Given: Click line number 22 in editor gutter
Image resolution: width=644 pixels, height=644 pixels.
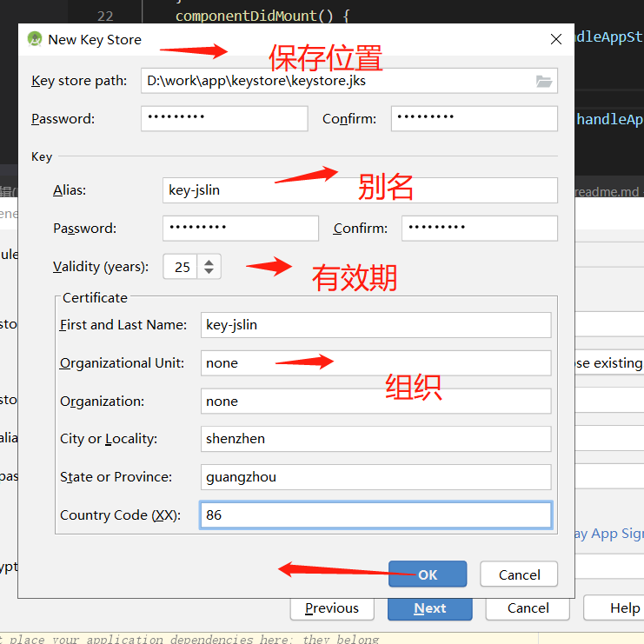Looking at the screenshot, I should (x=105, y=16).
